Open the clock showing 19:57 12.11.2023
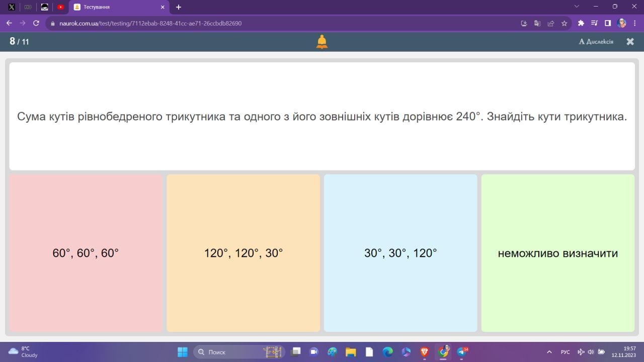Image resolution: width=644 pixels, height=362 pixels. (x=623, y=352)
